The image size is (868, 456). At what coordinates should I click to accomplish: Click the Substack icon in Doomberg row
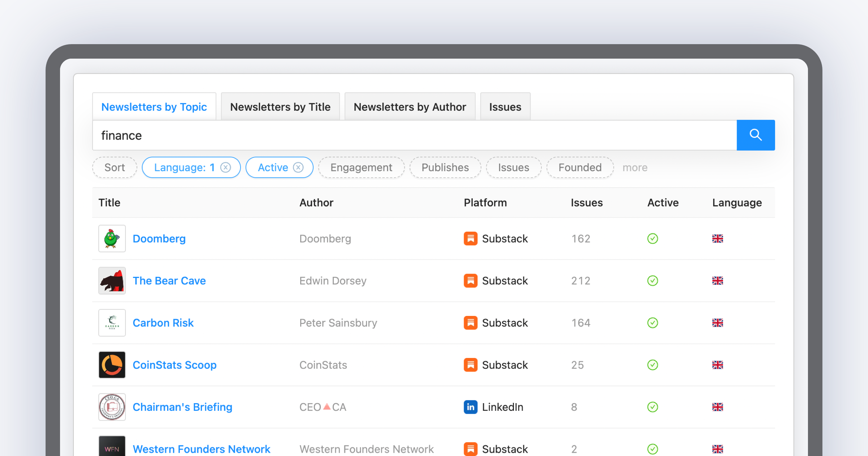point(471,238)
